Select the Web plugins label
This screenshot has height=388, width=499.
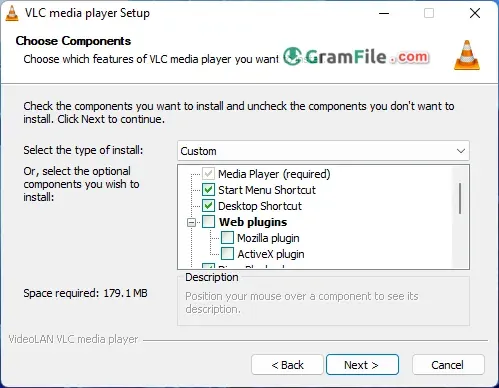(x=253, y=222)
